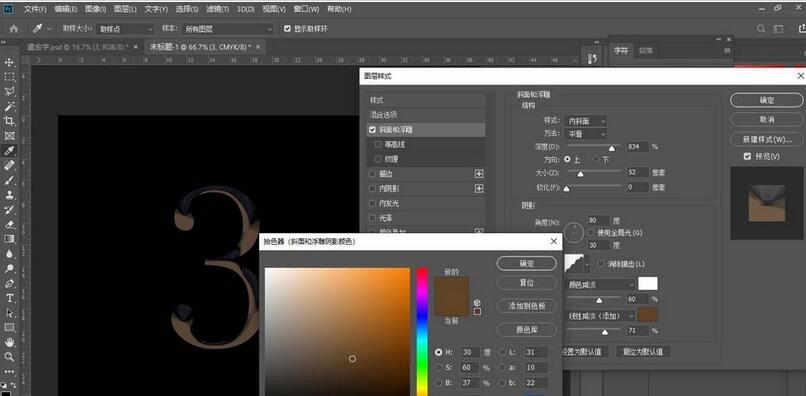Viewport: 806px width, 396px height.
Task: Toggle the Preview (预览) checkbox
Action: 747,156
